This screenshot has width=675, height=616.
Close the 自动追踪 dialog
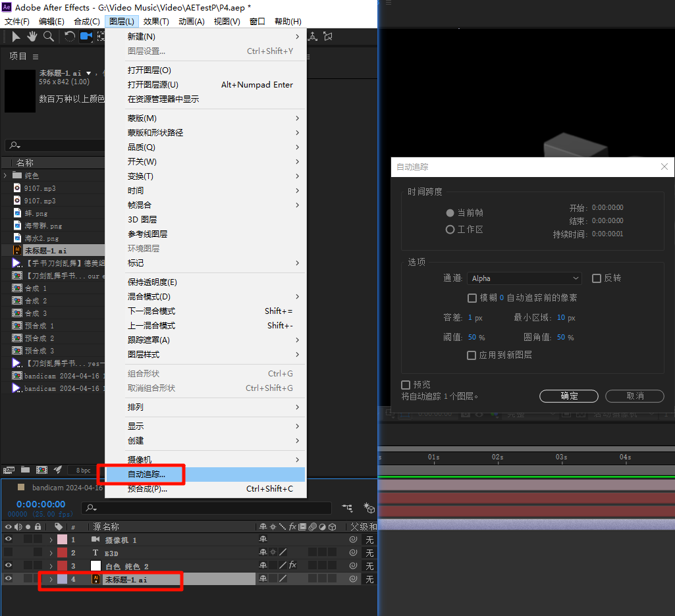coord(664,167)
